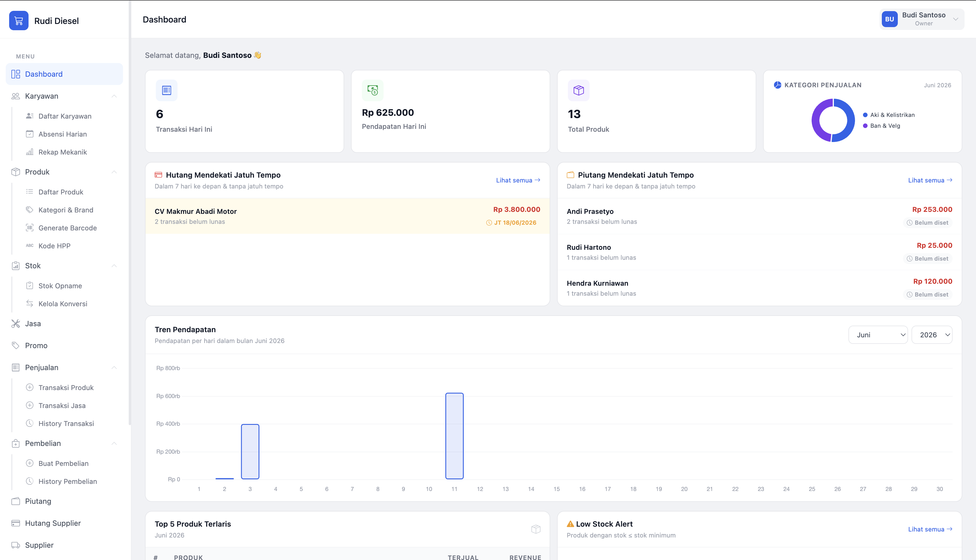Click Ban & Velg purple legend dot
Screen dimensions: 976x560
[865, 126]
